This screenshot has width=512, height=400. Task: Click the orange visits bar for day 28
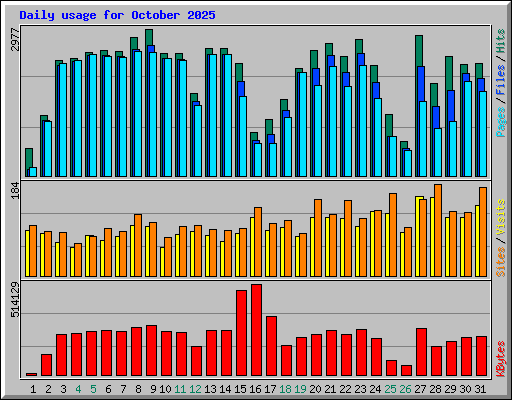tap(438, 230)
